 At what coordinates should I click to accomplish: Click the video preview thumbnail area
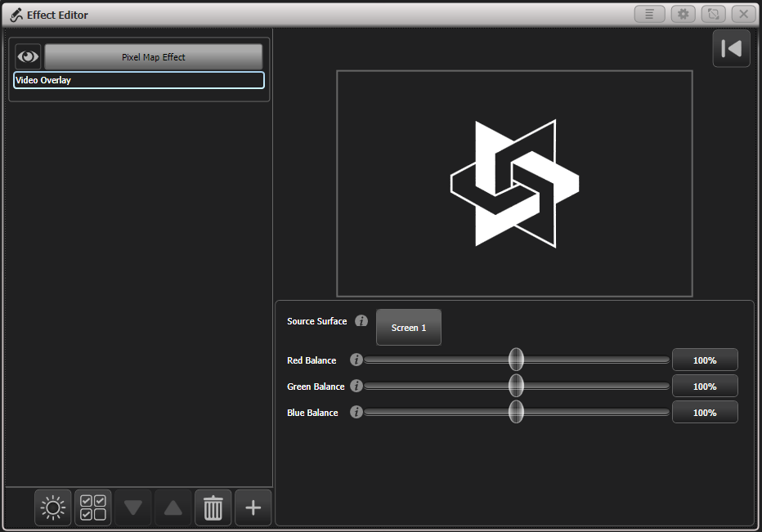pyautogui.click(x=513, y=182)
